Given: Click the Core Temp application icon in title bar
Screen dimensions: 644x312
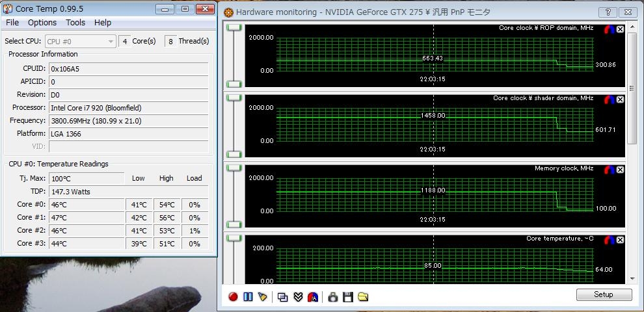Looking at the screenshot, I should 7,8.
